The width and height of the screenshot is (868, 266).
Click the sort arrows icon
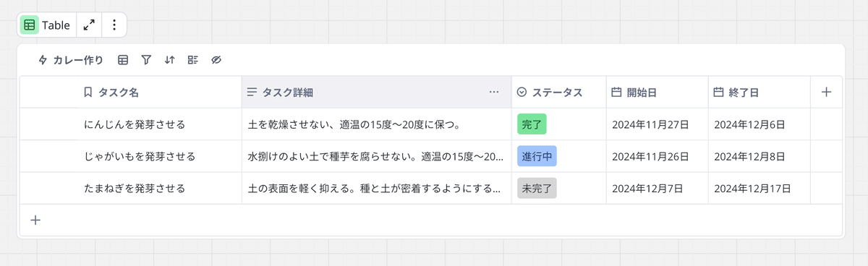pyautogui.click(x=169, y=60)
